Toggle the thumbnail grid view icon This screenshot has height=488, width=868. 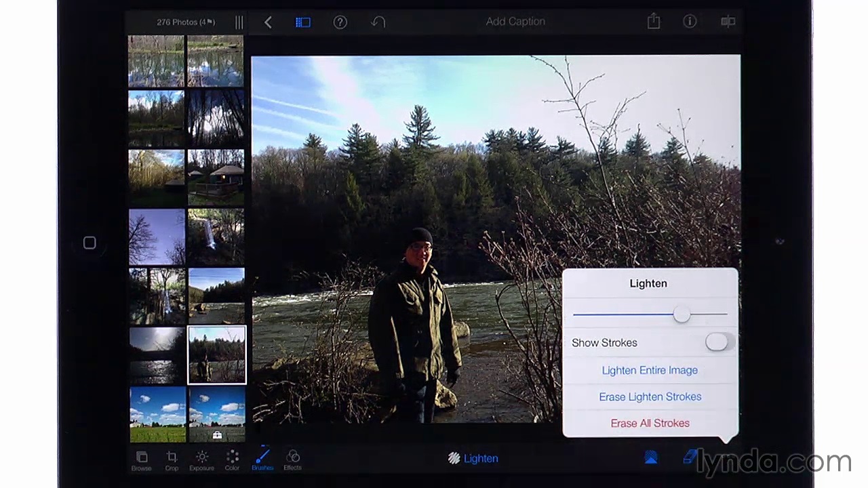303,22
